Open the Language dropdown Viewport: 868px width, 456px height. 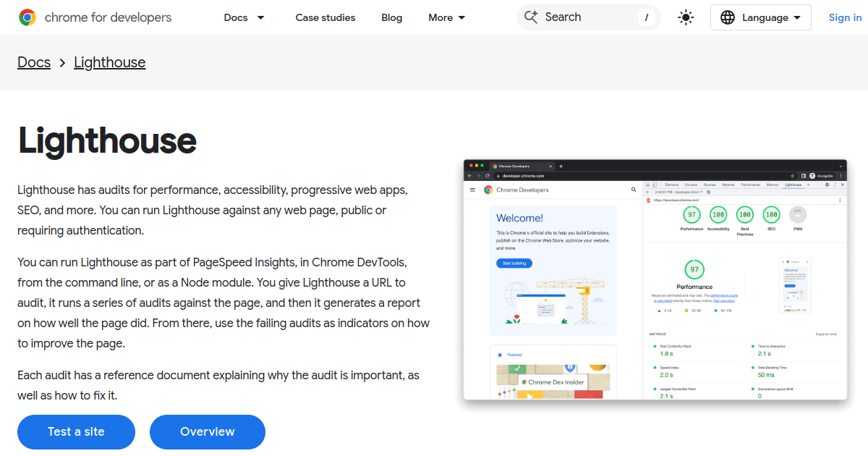(x=761, y=17)
